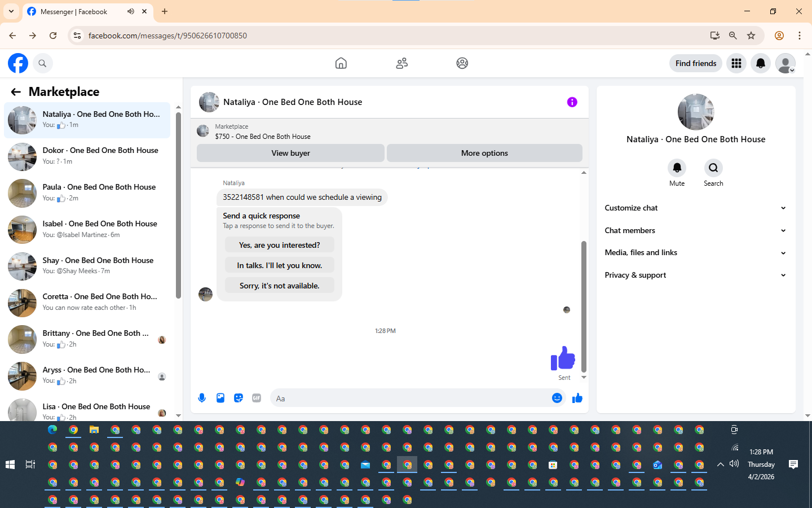Open the Windows Action Center notifications icon

coord(793,465)
